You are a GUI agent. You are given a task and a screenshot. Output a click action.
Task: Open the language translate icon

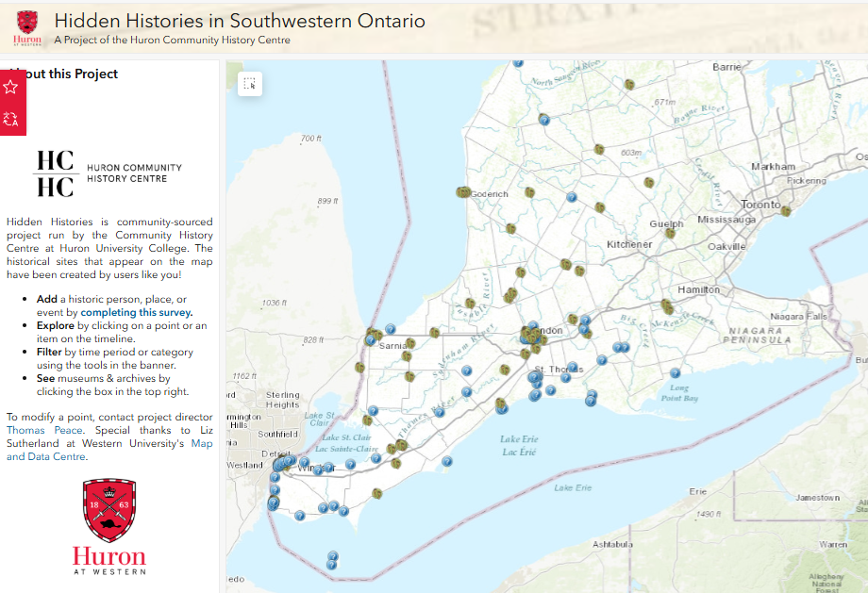click(11, 119)
